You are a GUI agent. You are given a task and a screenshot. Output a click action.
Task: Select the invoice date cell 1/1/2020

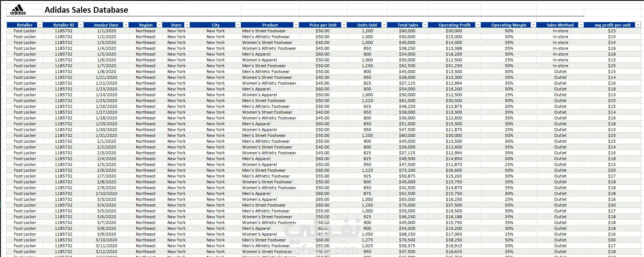(107, 31)
